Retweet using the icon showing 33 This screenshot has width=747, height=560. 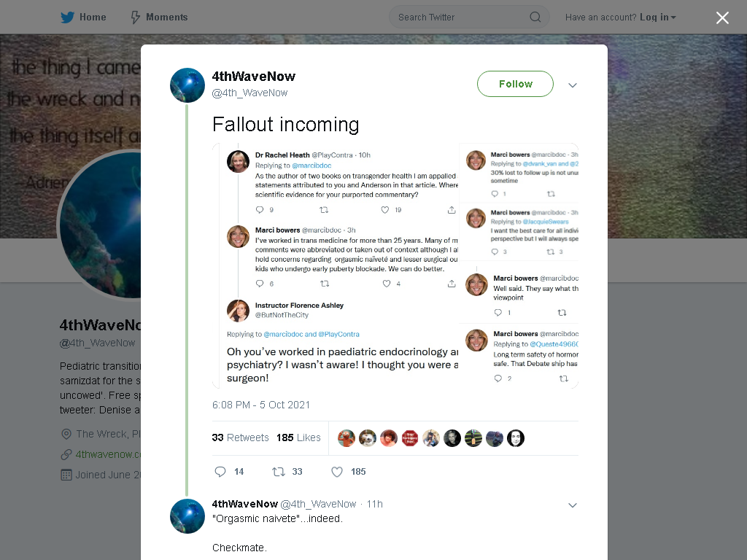coord(279,472)
